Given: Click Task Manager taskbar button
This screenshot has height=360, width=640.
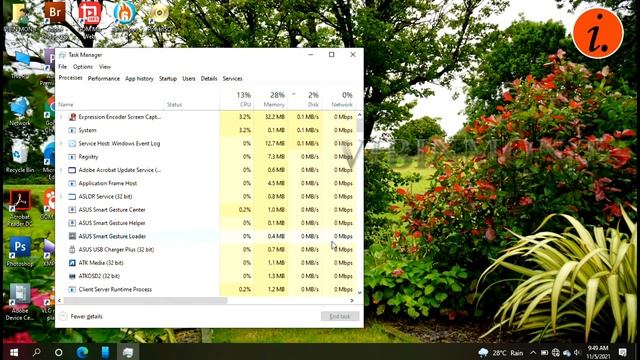Looking at the screenshot, I should (x=128, y=352).
